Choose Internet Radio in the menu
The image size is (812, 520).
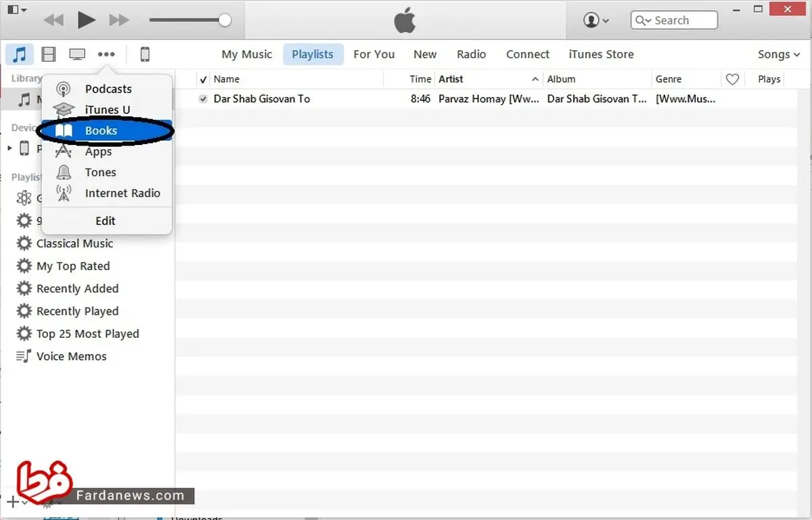[x=106, y=194]
